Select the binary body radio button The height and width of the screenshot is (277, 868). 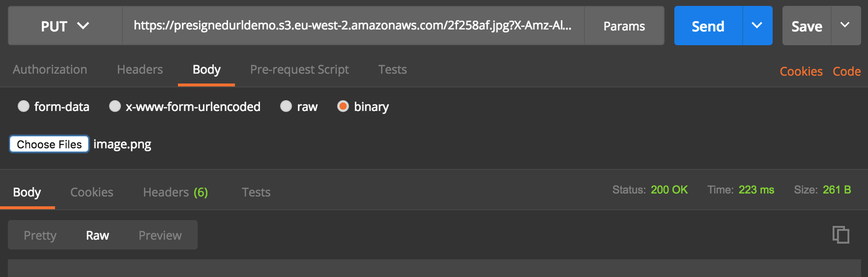343,107
